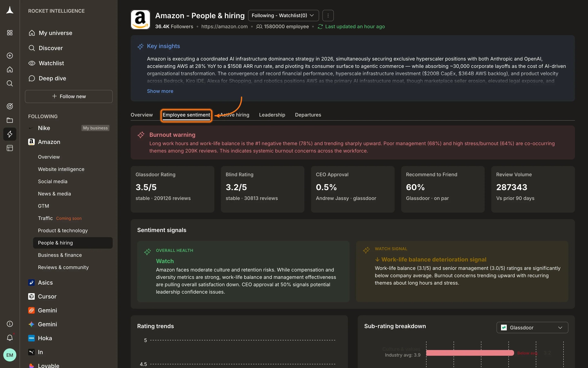
Task: Open the Following - Watchlist(0) dropdown
Action: point(283,16)
